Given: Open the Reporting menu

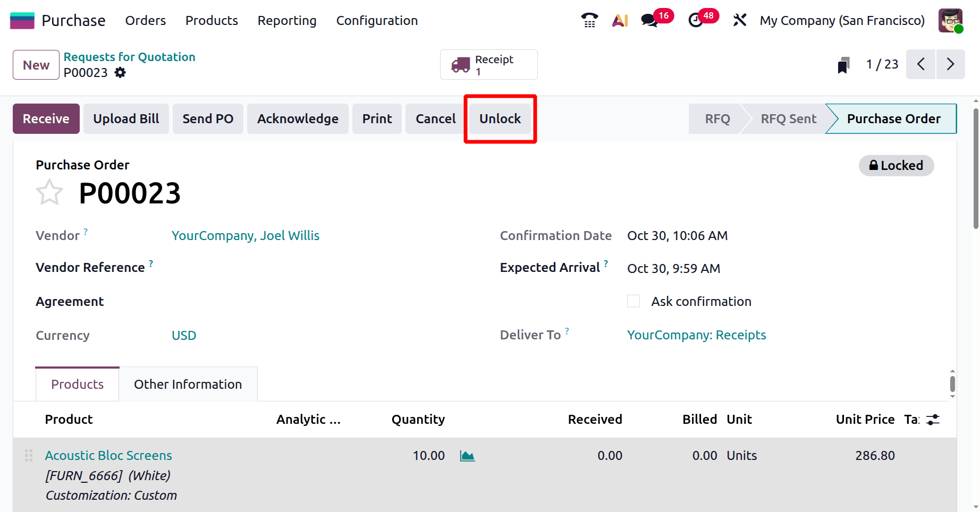Looking at the screenshot, I should click(286, 20).
